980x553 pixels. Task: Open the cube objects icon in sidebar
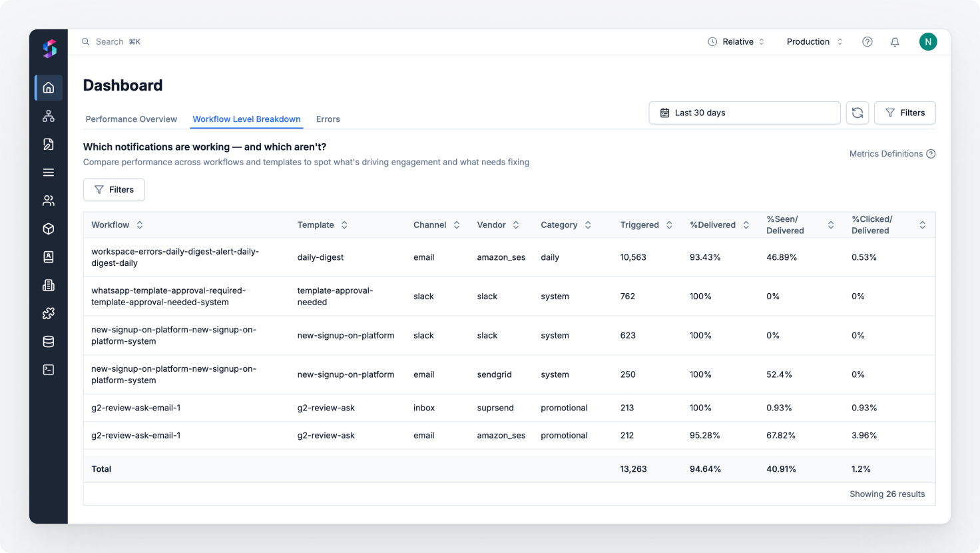(49, 229)
